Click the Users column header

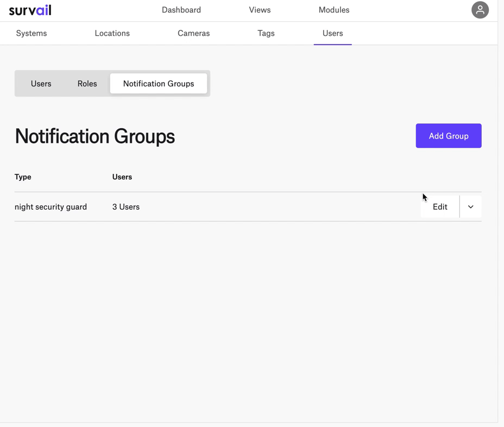point(122,177)
